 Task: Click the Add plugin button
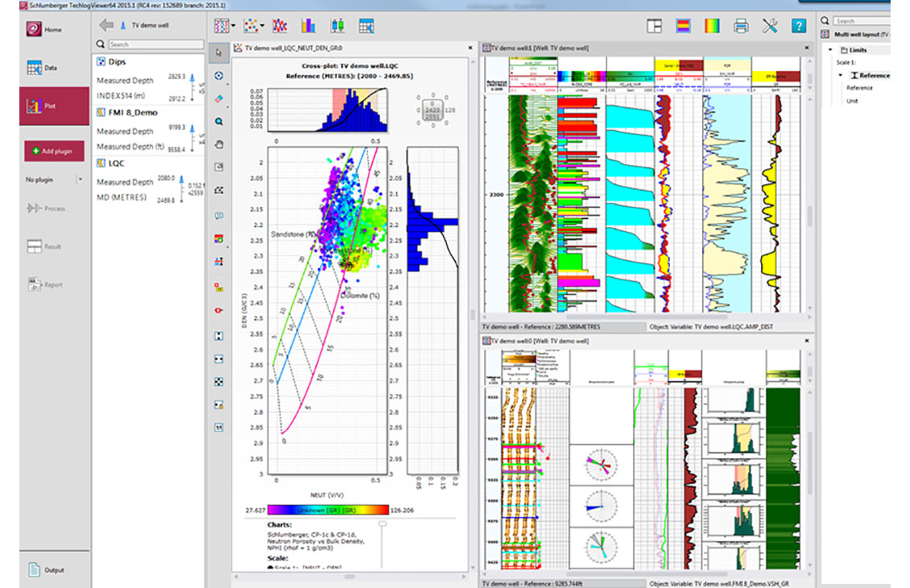tap(54, 151)
